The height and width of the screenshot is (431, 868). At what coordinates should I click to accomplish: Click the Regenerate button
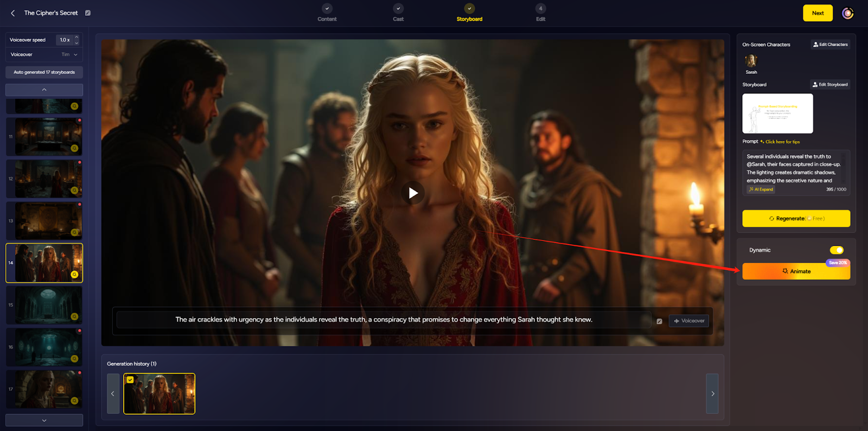coord(796,218)
